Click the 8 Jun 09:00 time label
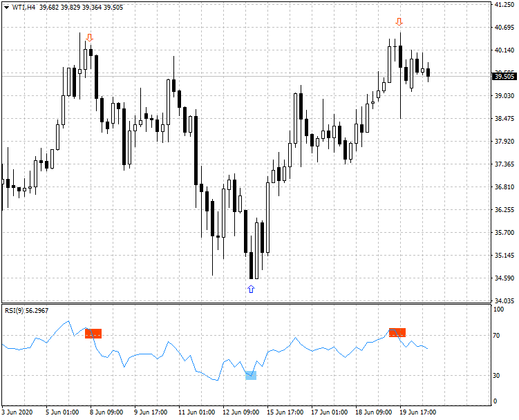Viewport: 519px width, 420px height. pos(106,412)
